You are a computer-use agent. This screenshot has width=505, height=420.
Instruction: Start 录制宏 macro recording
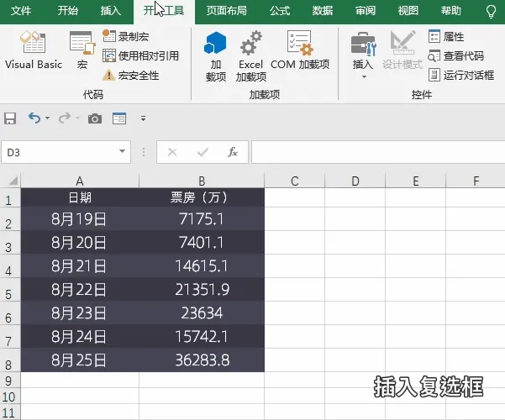click(126, 36)
